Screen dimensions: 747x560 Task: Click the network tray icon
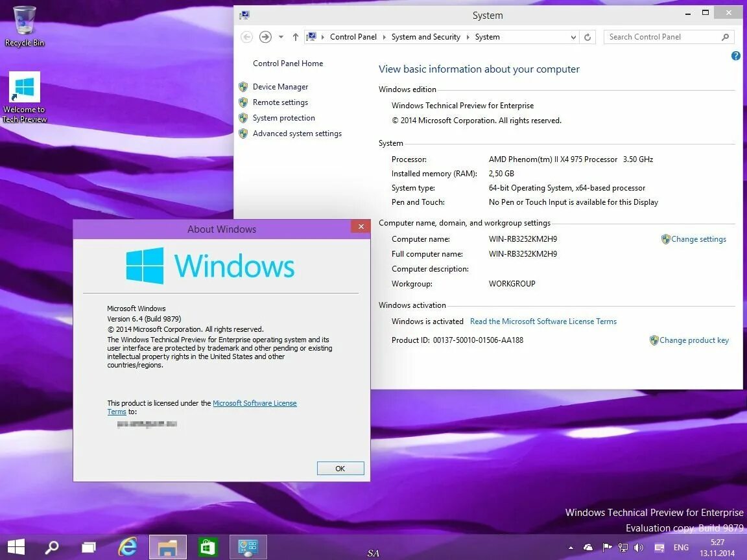[x=622, y=548]
